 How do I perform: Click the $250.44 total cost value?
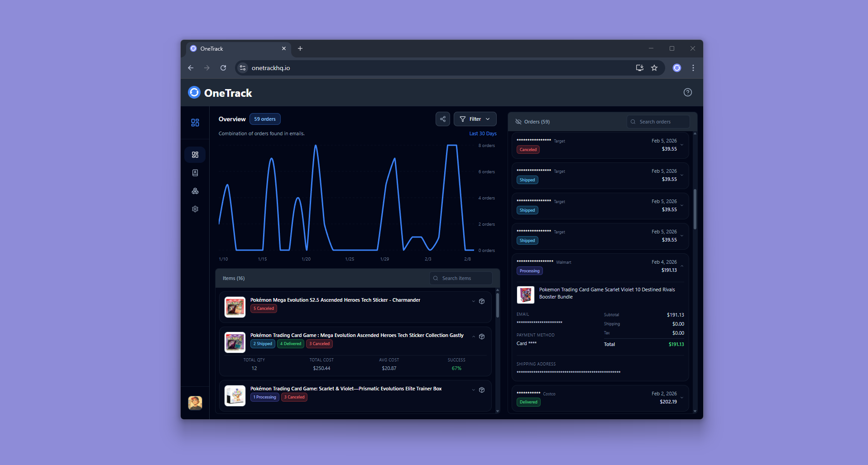tap(321, 368)
